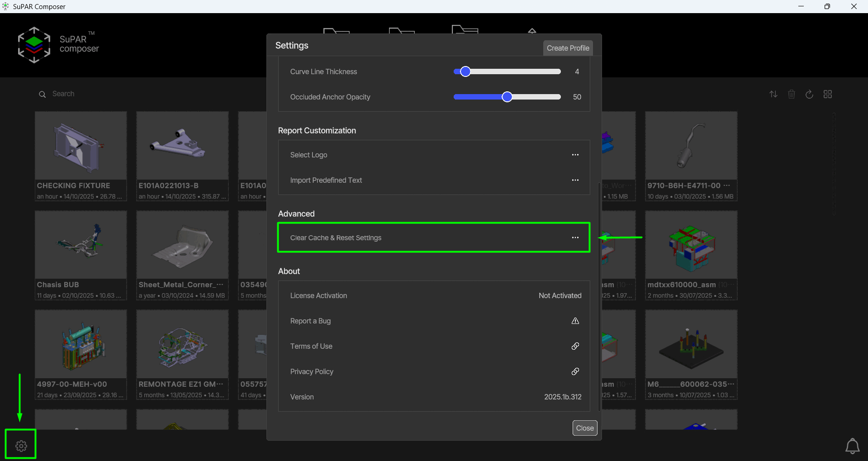Click 4997-00-MEH-v00 title text
Screen dimensions: 868x461
[x=72, y=384]
